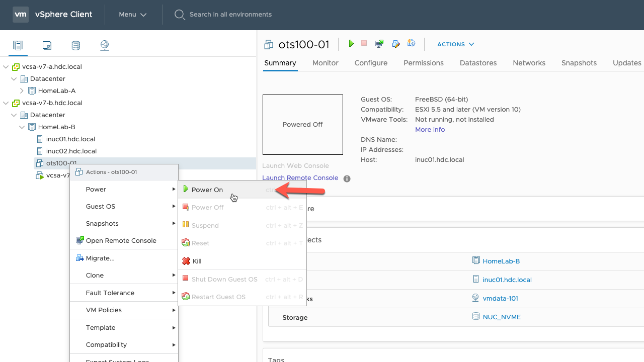Open the Storage inventory view icon

coord(76,46)
